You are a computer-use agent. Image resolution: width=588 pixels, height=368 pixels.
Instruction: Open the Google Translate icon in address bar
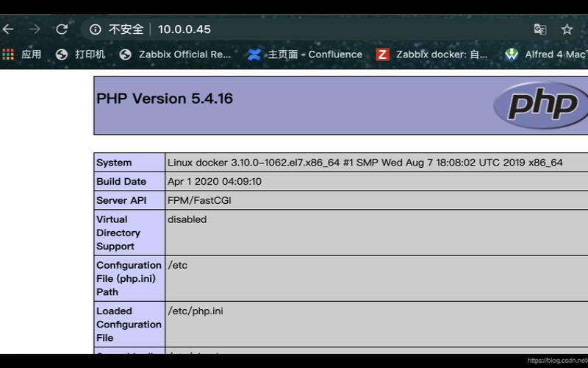point(540,29)
